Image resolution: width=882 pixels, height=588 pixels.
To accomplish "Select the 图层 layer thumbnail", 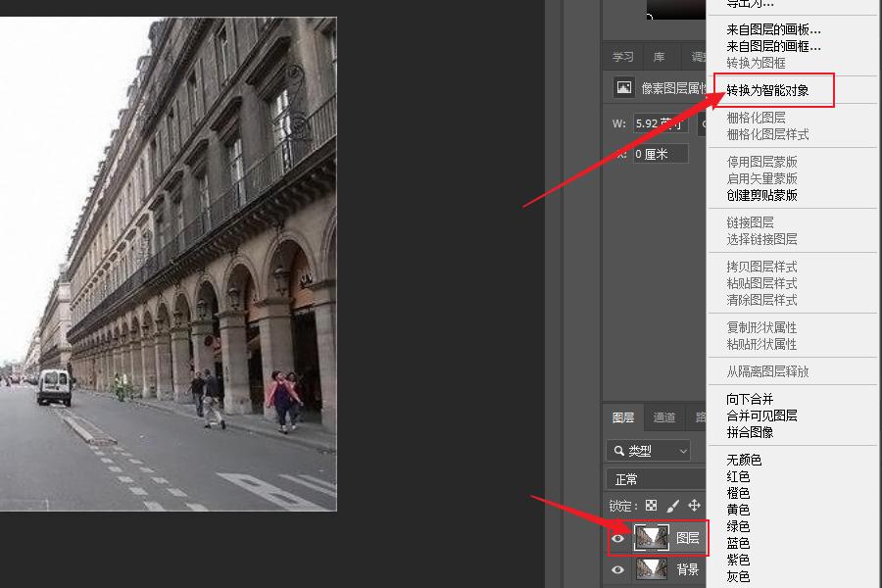I will tap(652, 537).
